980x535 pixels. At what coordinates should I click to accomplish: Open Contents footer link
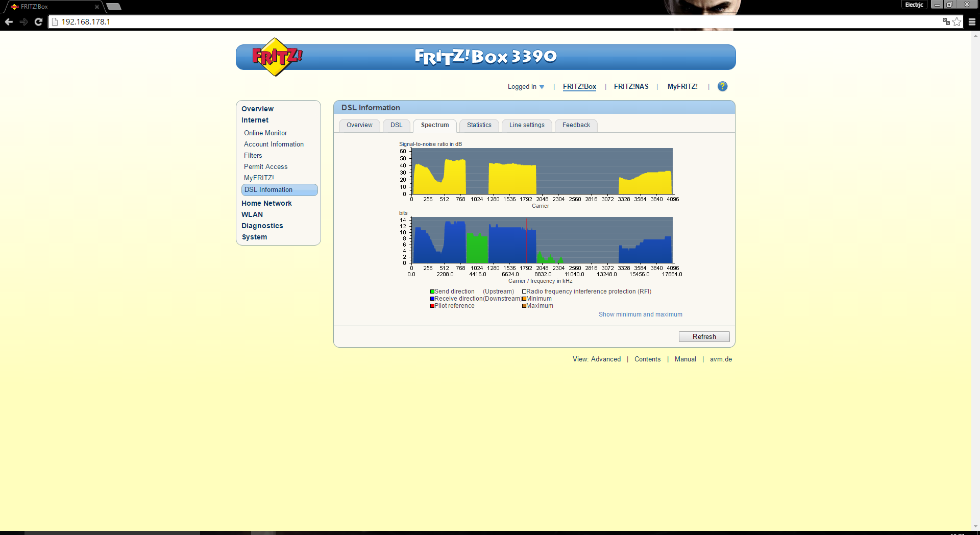647,359
